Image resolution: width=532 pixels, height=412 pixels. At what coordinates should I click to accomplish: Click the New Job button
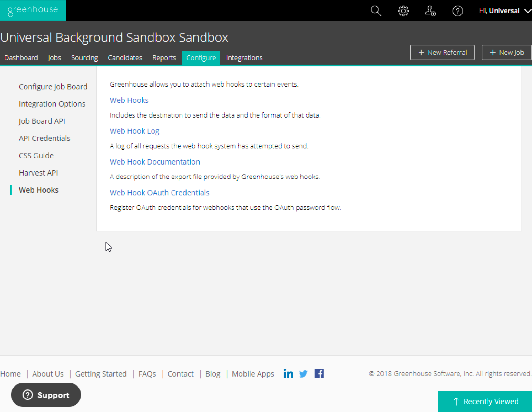coord(507,53)
